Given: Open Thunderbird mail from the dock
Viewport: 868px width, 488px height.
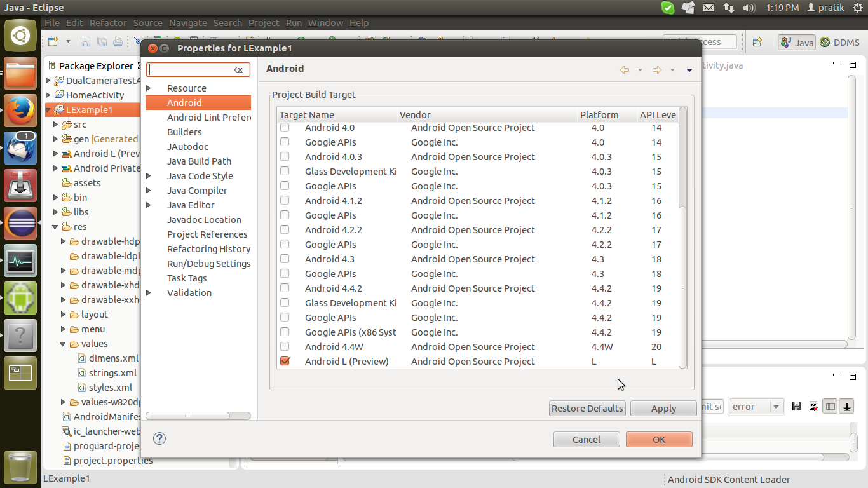Looking at the screenshot, I should tap(20, 148).
